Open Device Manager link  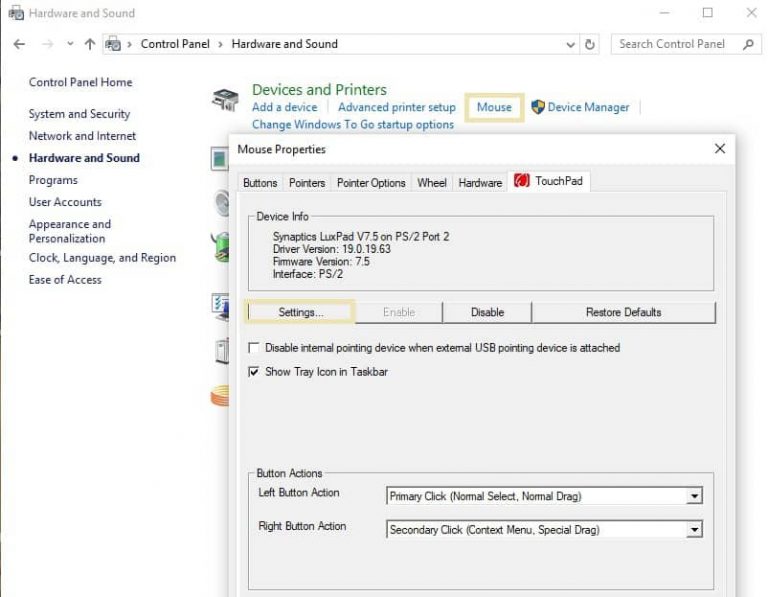pyautogui.click(x=588, y=107)
